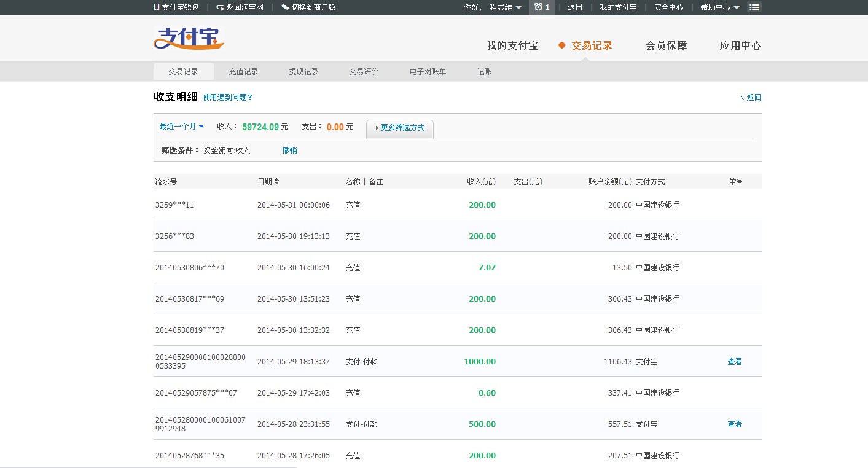Screen dimensions: 868x468
Task: Switch to 充值记录 tab
Action: 243,72
